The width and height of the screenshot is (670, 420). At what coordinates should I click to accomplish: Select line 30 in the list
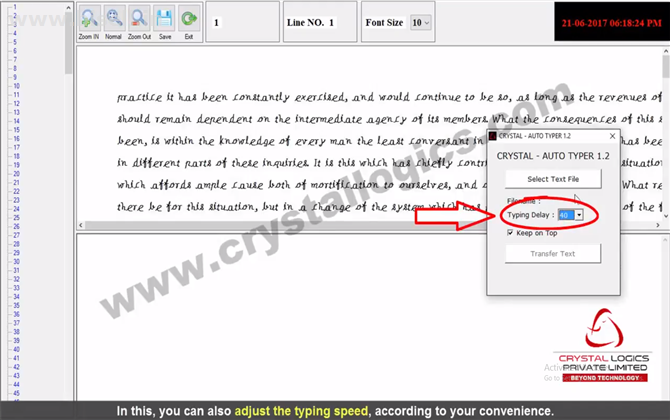pos(16,261)
